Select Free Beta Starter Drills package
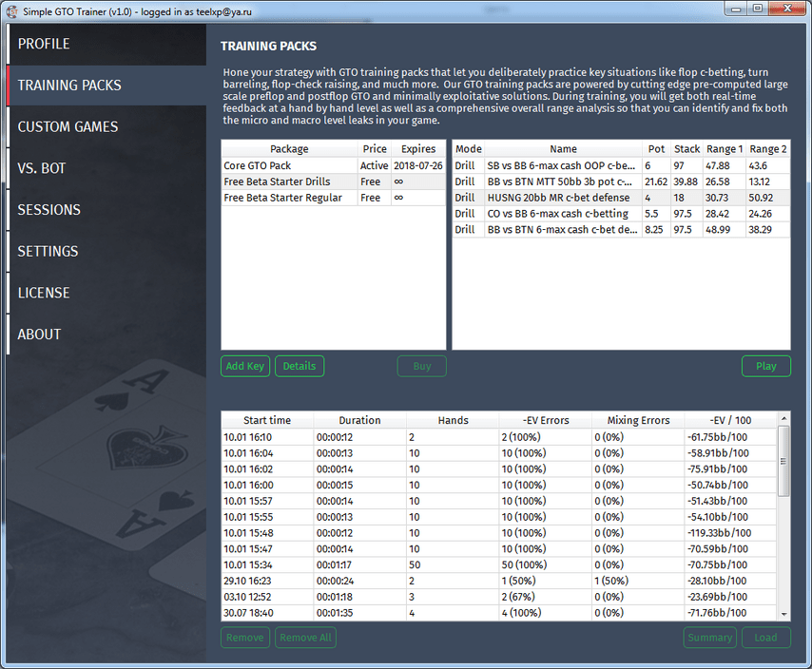Image resolution: width=812 pixels, height=669 pixels. 334,182
